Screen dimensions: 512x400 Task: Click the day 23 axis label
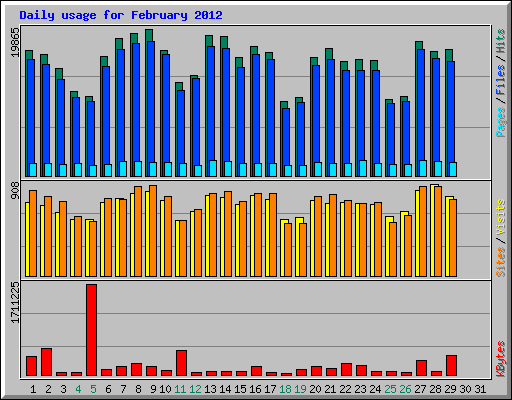[x=360, y=389]
